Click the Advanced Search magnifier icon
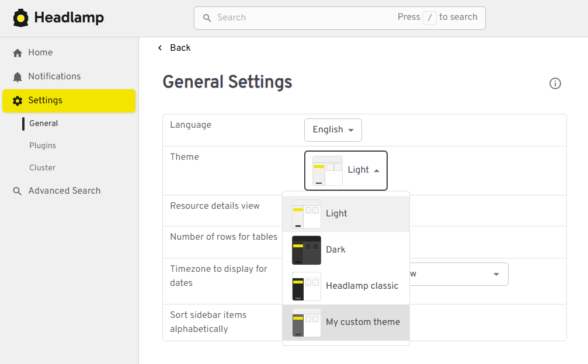 (x=18, y=191)
